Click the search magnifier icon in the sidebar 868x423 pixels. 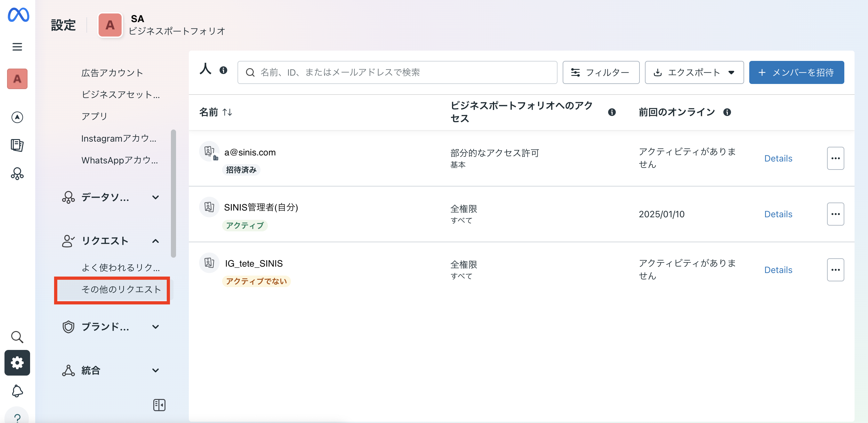[17, 337]
